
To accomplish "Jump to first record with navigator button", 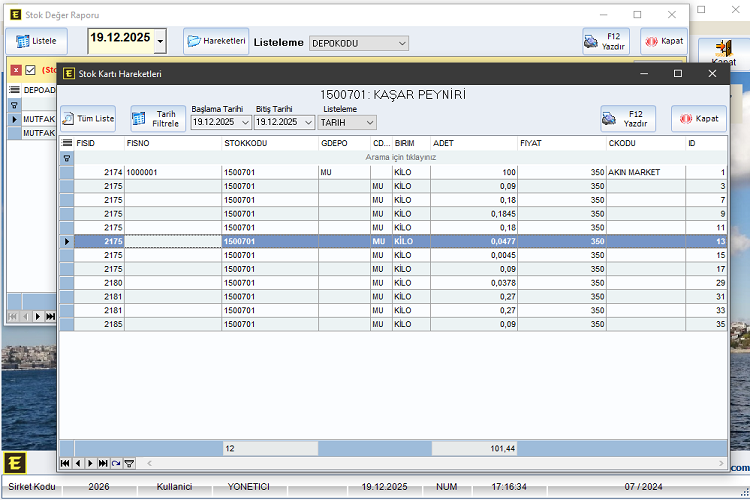I will pyautogui.click(x=66, y=463).
